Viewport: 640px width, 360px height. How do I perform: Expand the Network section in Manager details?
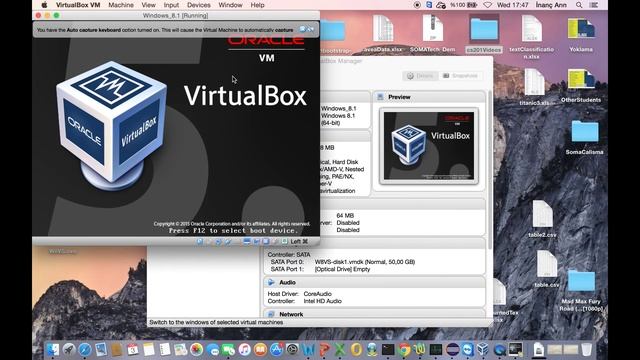374,314
